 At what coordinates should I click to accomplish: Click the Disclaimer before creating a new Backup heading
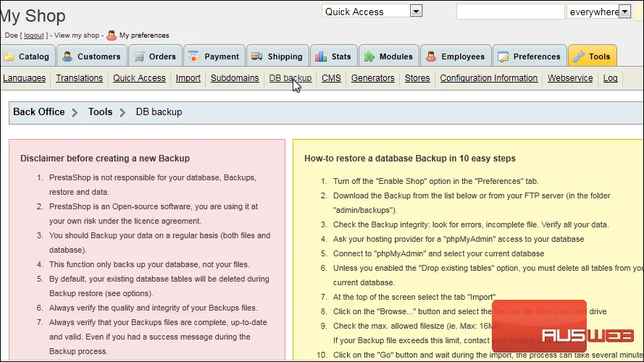tap(105, 159)
